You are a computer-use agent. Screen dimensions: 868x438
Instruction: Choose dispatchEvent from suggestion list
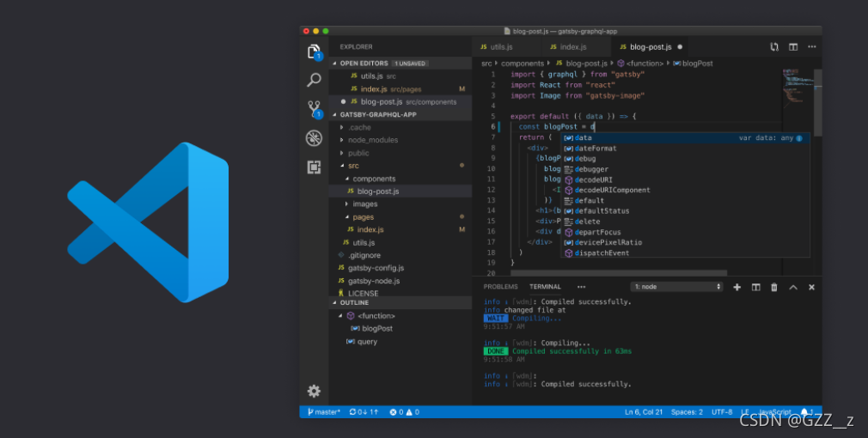[x=685, y=252]
